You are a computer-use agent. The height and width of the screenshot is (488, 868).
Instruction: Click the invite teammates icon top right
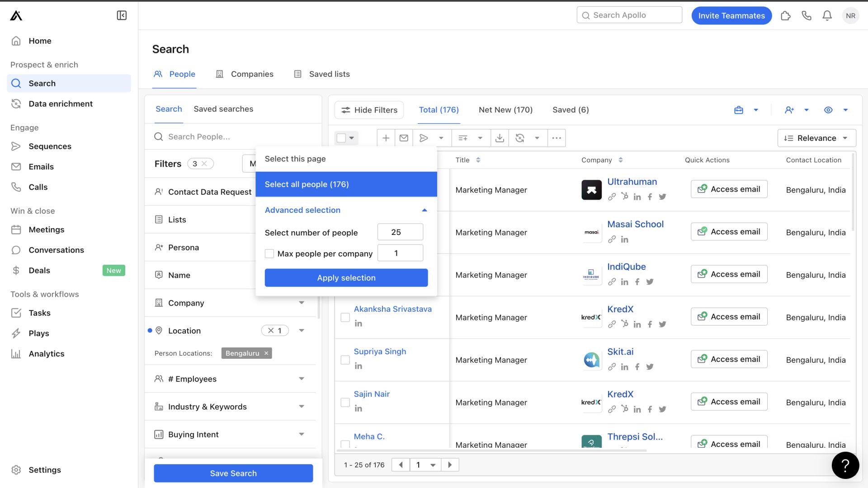731,15
